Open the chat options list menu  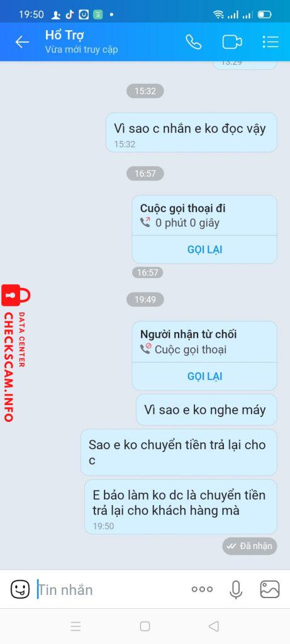click(270, 42)
